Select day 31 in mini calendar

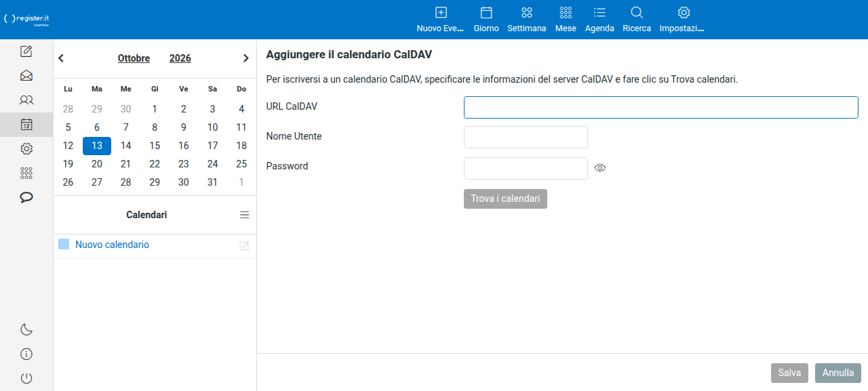point(212,182)
